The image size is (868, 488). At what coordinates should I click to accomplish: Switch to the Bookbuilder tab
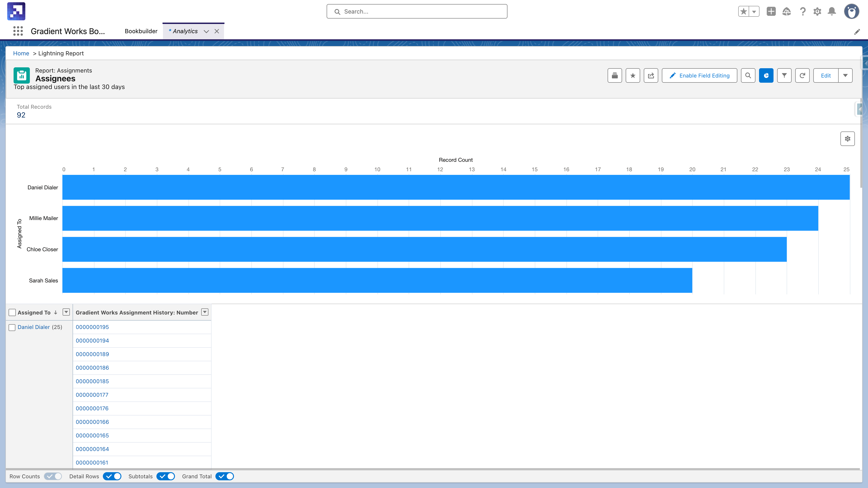tap(141, 31)
